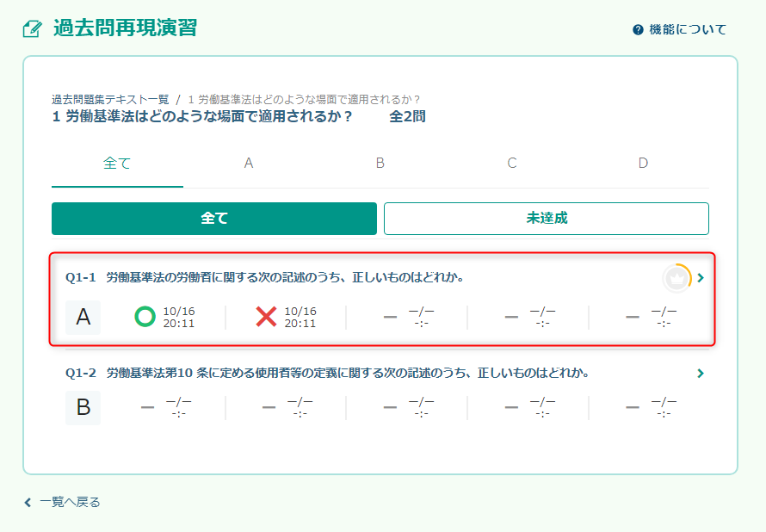
Task: Click the green circle correct mark on Q1-1
Action: pyautogui.click(x=145, y=317)
